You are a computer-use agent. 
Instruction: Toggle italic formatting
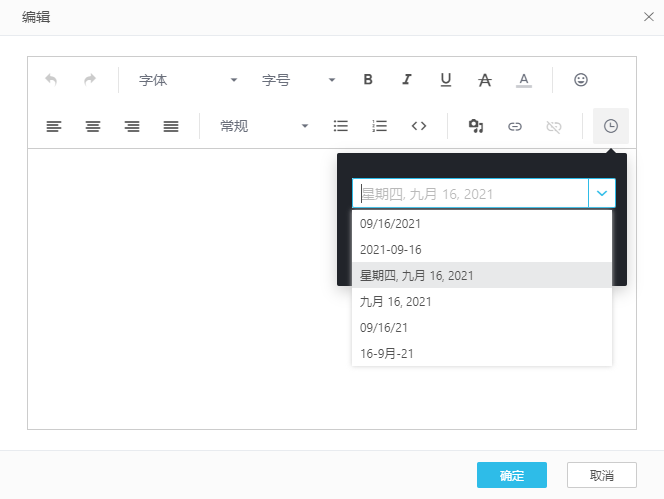point(407,80)
